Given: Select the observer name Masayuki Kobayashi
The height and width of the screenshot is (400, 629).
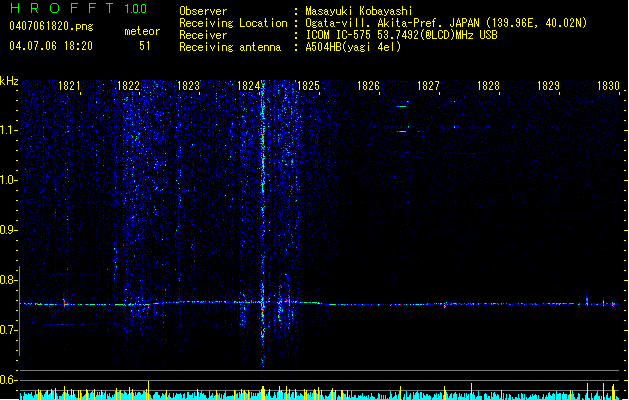Looking at the screenshot, I should pyautogui.click(x=359, y=11).
